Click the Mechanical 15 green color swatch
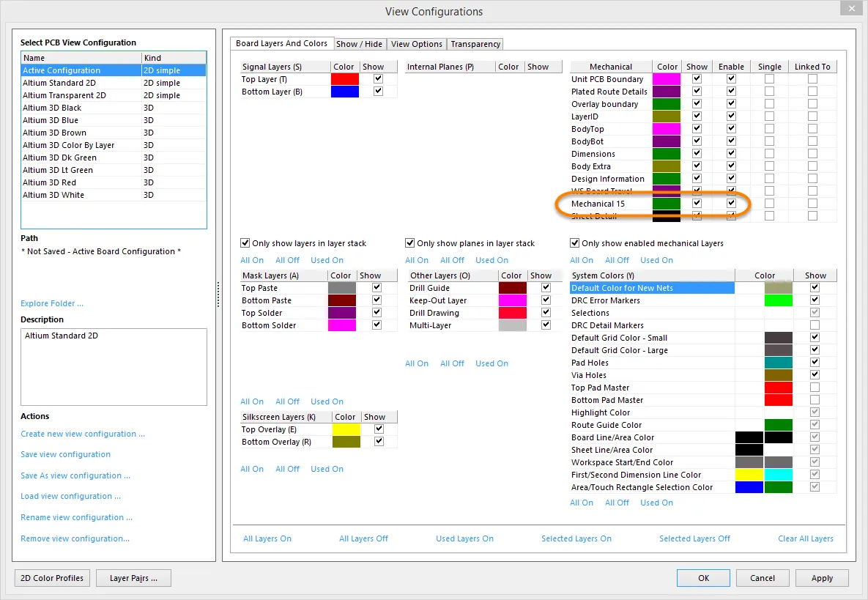868x600 pixels. pos(667,204)
